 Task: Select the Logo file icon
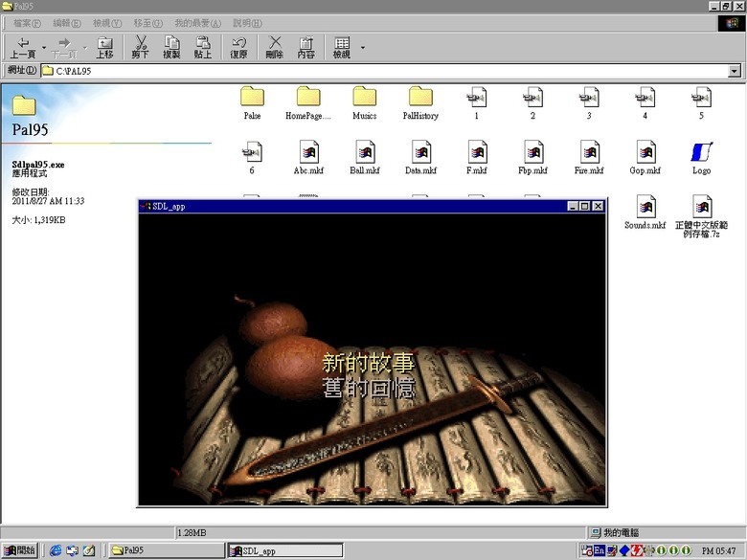coord(702,151)
